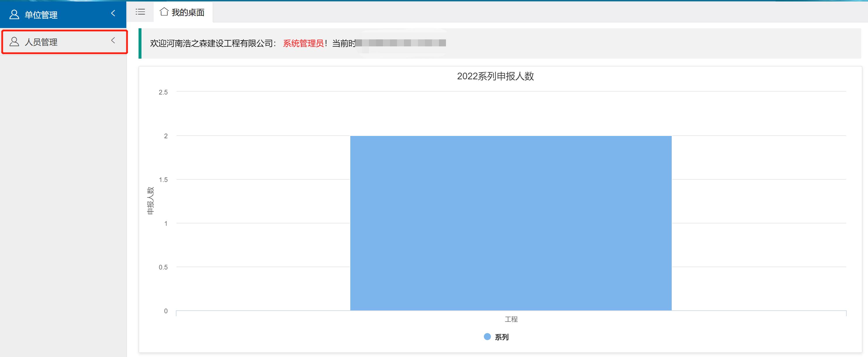Viewport: 868px width, 357px height.
Task: Click the 工程 label on the x-axis
Action: 511,319
